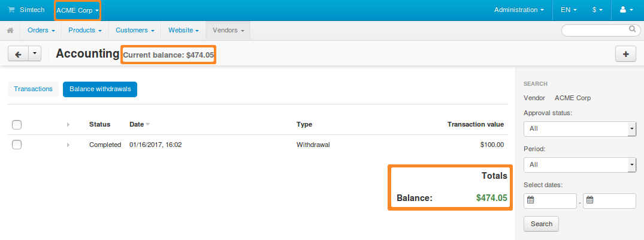Switch to the Transactions tab
The width and height of the screenshot is (644, 240).
coord(34,89)
